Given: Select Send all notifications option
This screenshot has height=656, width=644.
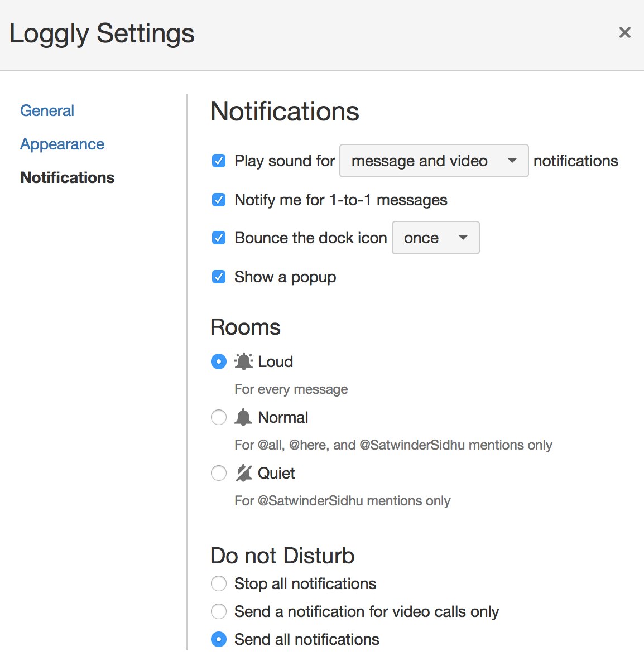Looking at the screenshot, I should tap(219, 639).
